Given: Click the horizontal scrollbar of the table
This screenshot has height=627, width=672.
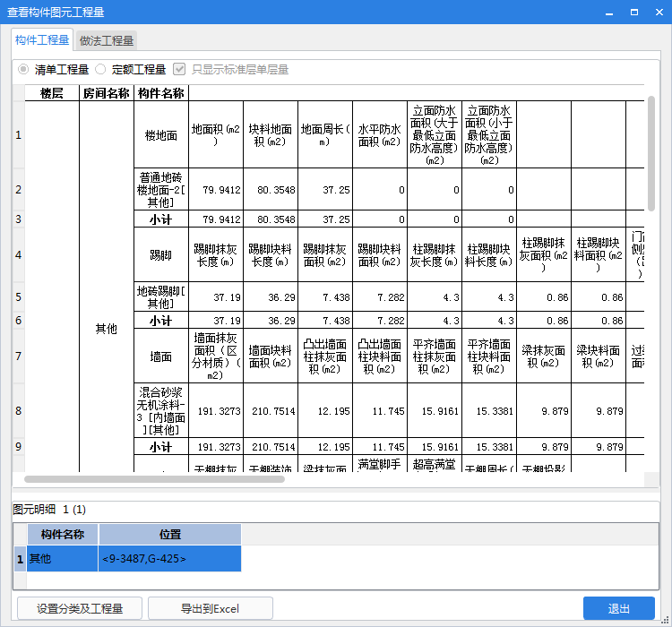Looking at the screenshot, I should click(154, 478).
